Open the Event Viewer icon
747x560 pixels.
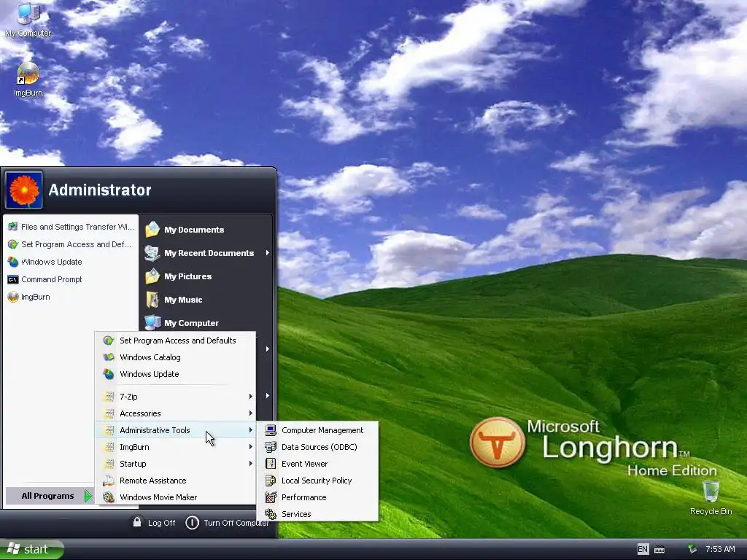click(271, 464)
